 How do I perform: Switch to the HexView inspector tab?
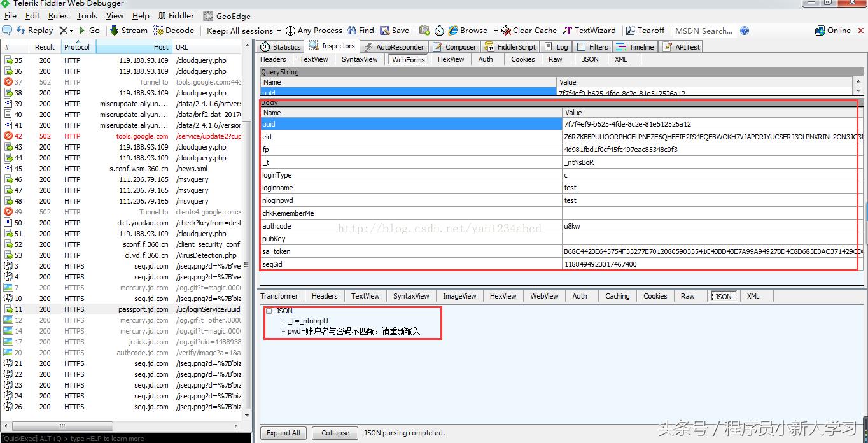click(451, 59)
